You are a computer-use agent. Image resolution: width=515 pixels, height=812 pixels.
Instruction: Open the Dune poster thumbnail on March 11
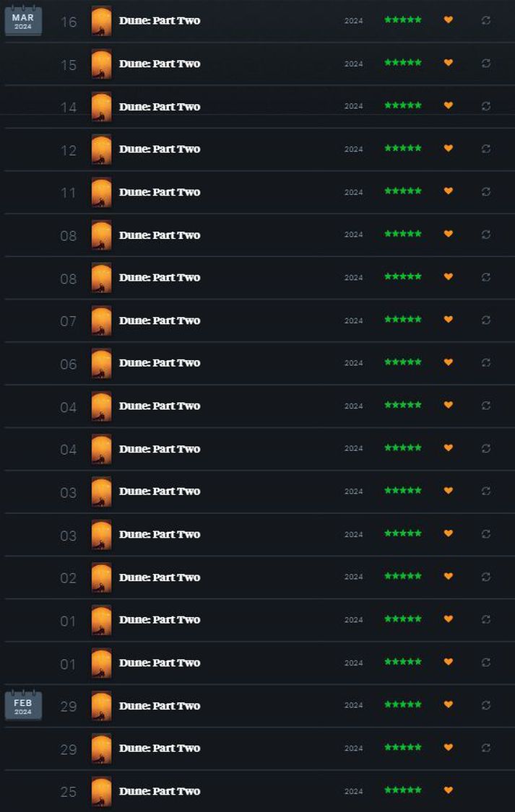tap(102, 192)
